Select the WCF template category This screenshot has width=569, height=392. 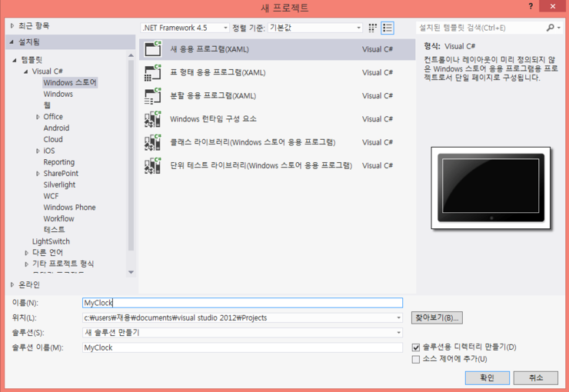click(51, 196)
